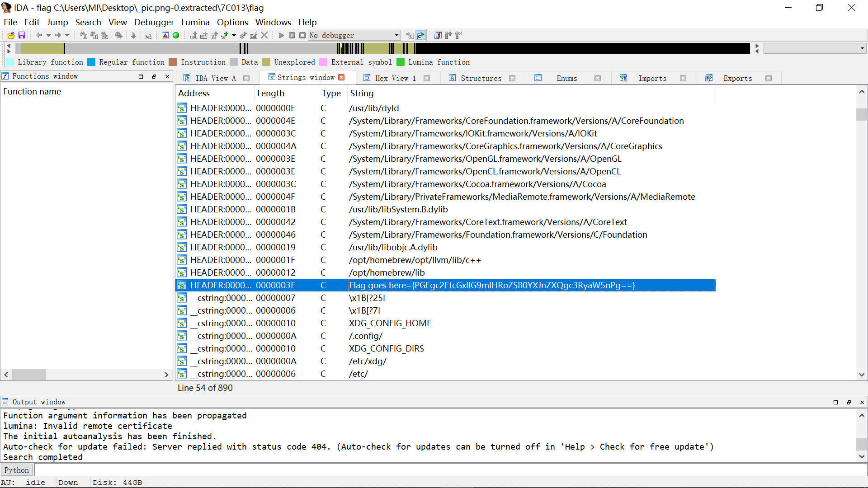Image resolution: width=868 pixels, height=488 pixels.
Task: Click the Open file toolbar icon
Action: coord(11,35)
